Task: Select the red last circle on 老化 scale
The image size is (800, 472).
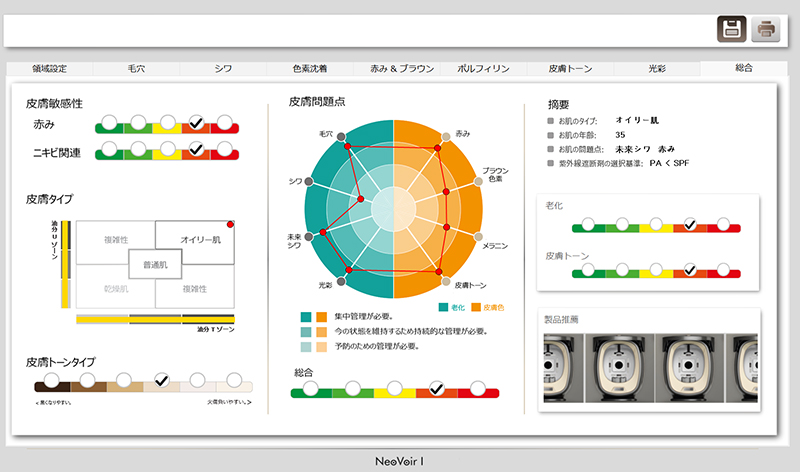Action: pyautogui.click(x=723, y=224)
